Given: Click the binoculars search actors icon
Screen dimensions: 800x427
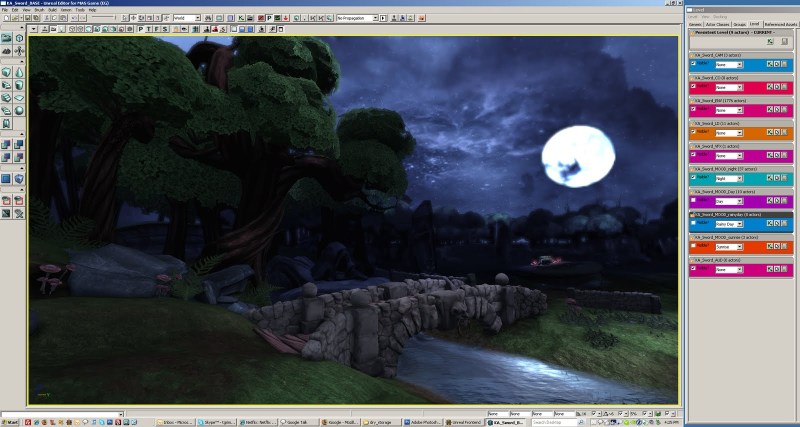Looking at the screenshot, I should click(209, 18).
